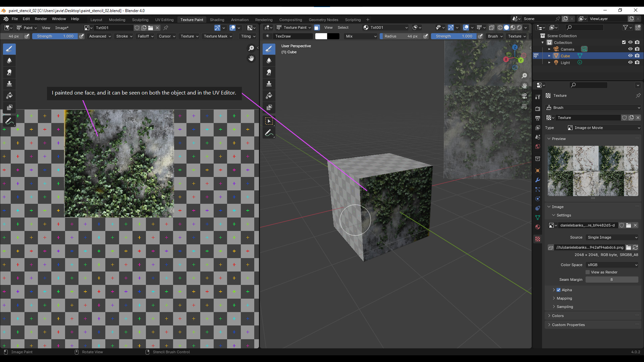Select the Draw brush in the Image Editor
Viewport: 644px width, 362px height.
[9, 49]
